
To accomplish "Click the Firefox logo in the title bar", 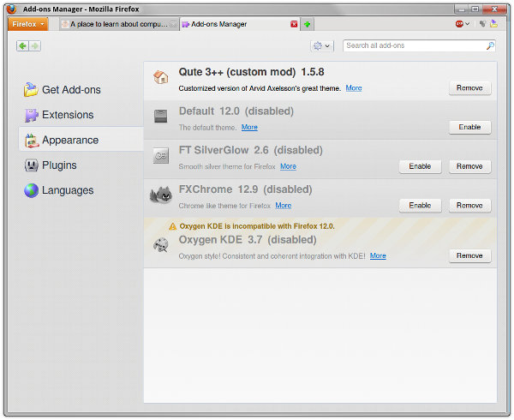I will [12, 9].
